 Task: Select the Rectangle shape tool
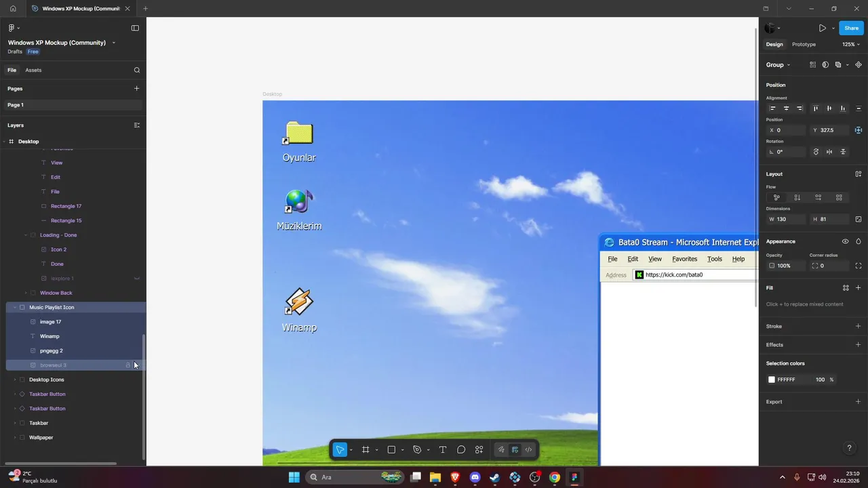pos(391,449)
